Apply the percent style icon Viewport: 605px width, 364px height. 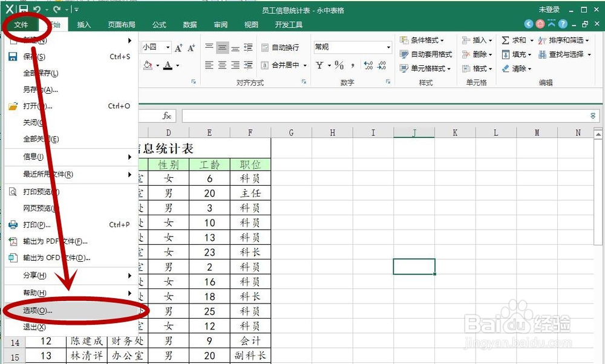point(339,65)
